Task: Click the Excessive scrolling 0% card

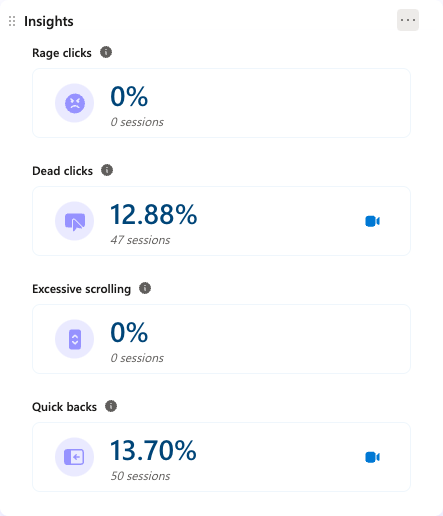Action: tap(221, 339)
